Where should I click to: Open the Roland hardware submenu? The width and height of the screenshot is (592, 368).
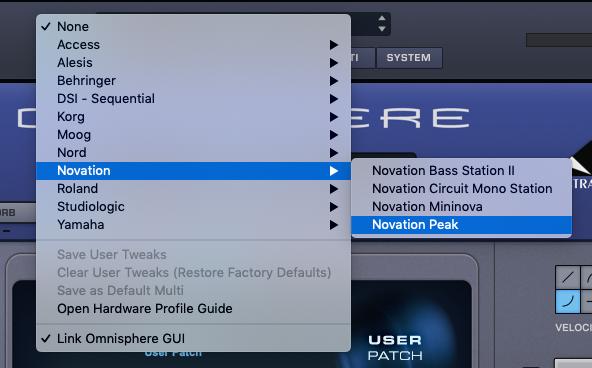click(x=193, y=189)
